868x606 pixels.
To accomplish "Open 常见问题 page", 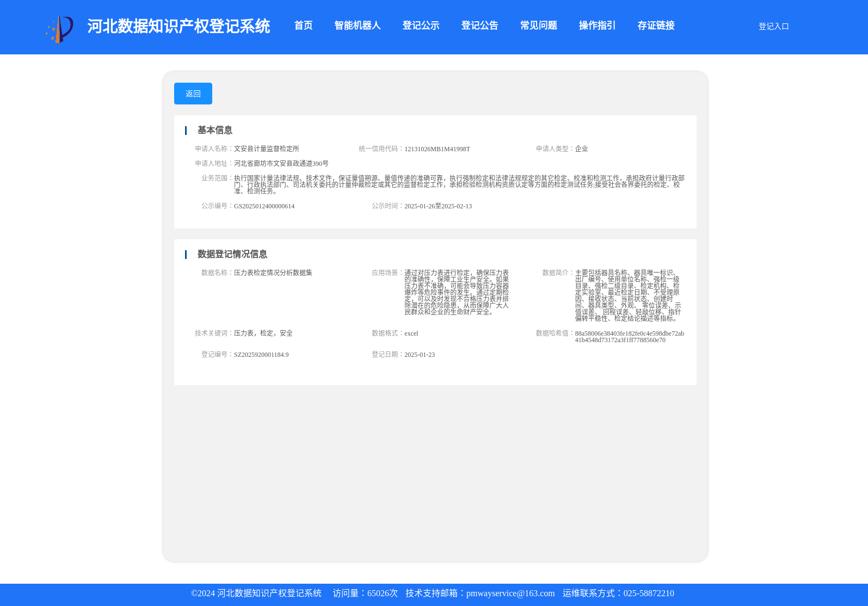I will pyautogui.click(x=538, y=26).
